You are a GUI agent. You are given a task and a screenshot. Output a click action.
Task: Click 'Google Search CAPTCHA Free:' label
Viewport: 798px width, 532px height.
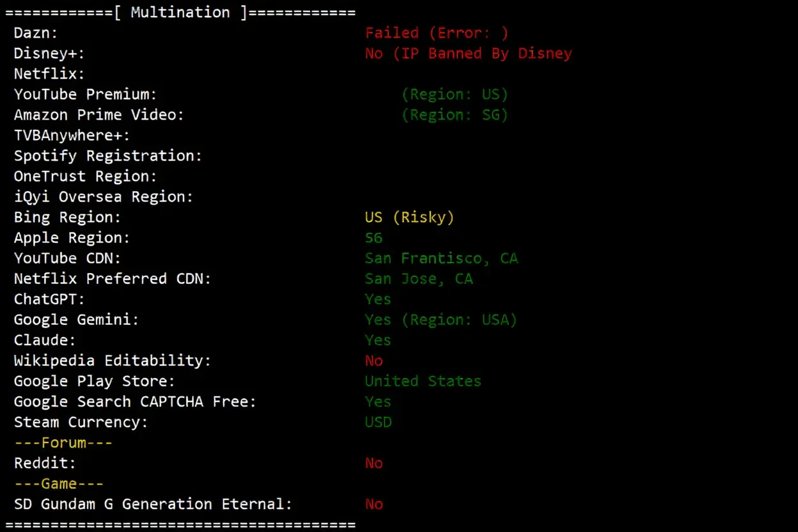135,402
